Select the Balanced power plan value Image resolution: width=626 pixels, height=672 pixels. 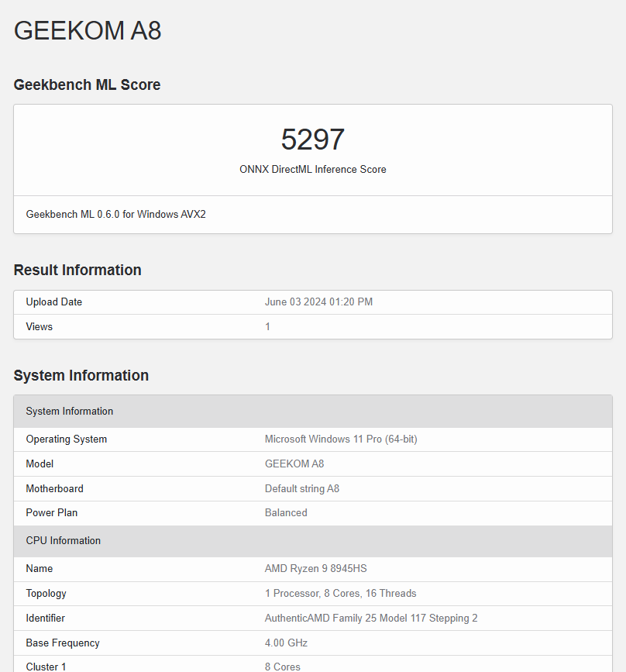[x=286, y=512]
